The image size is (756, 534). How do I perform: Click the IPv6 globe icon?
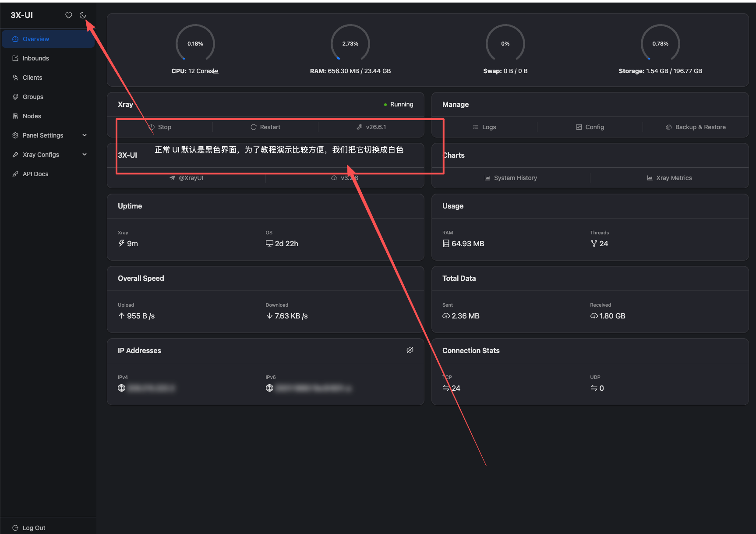(x=269, y=388)
